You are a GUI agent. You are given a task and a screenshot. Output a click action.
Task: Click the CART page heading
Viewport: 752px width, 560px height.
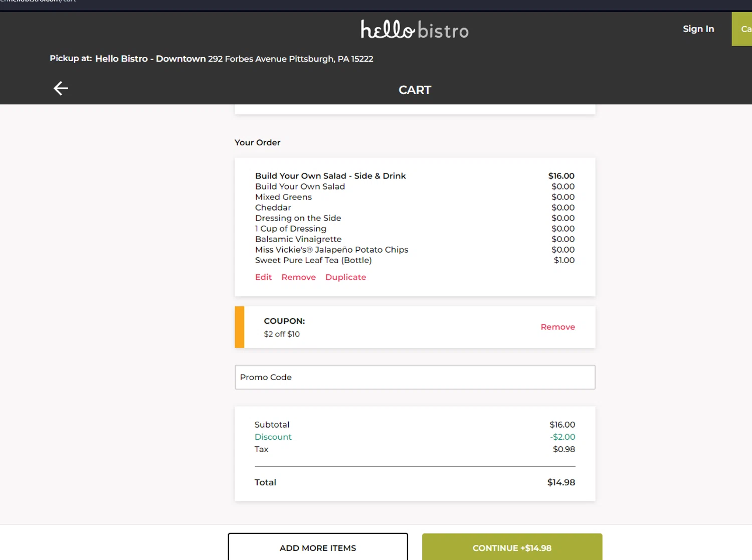pos(415,90)
